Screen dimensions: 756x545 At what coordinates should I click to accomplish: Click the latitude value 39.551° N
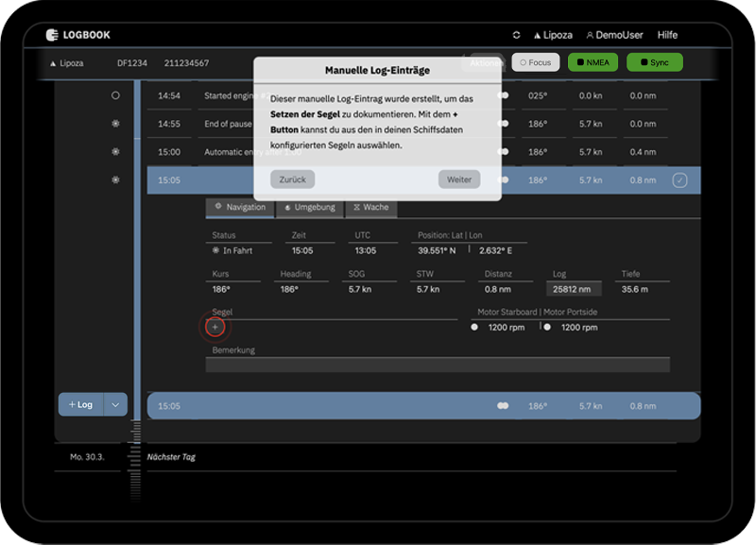(437, 250)
